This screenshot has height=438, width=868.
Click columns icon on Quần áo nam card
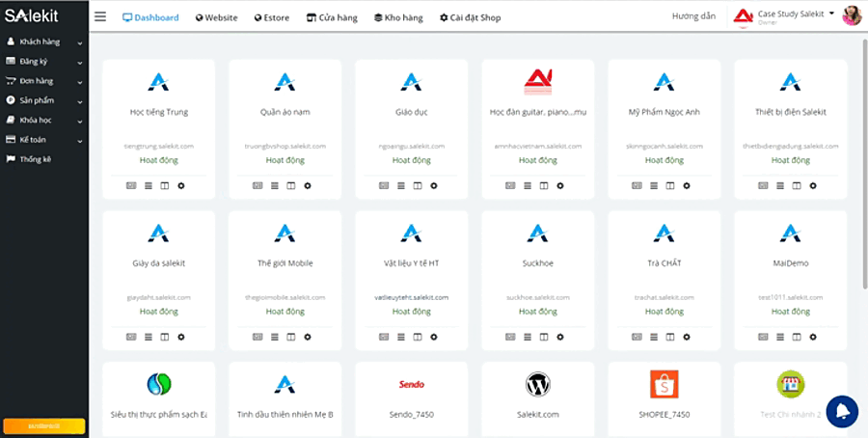[290, 185]
